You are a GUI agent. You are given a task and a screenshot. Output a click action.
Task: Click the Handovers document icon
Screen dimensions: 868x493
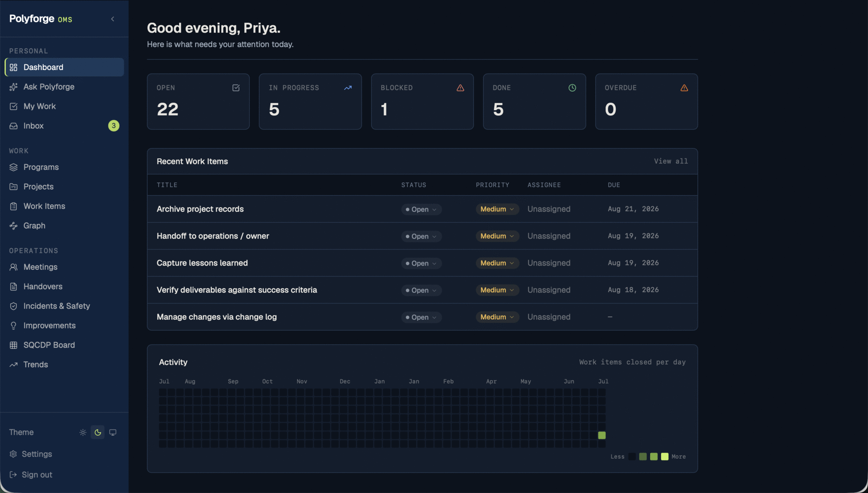pos(13,286)
